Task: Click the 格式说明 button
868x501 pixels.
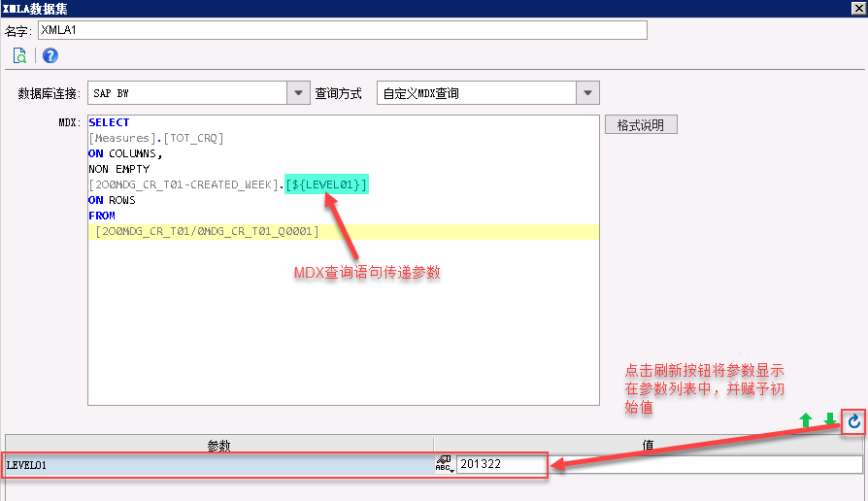Action: click(x=641, y=124)
